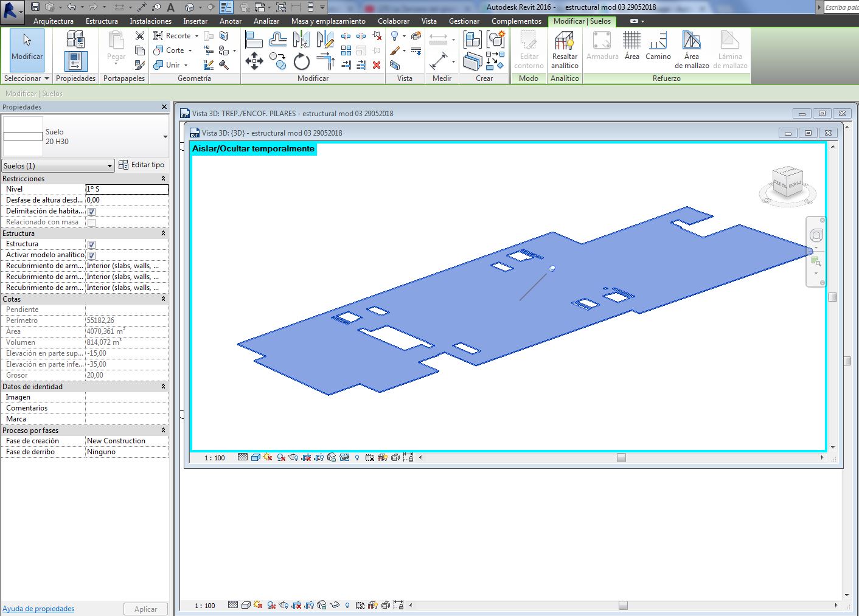Open Ayuda de propiedades link

[38, 608]
